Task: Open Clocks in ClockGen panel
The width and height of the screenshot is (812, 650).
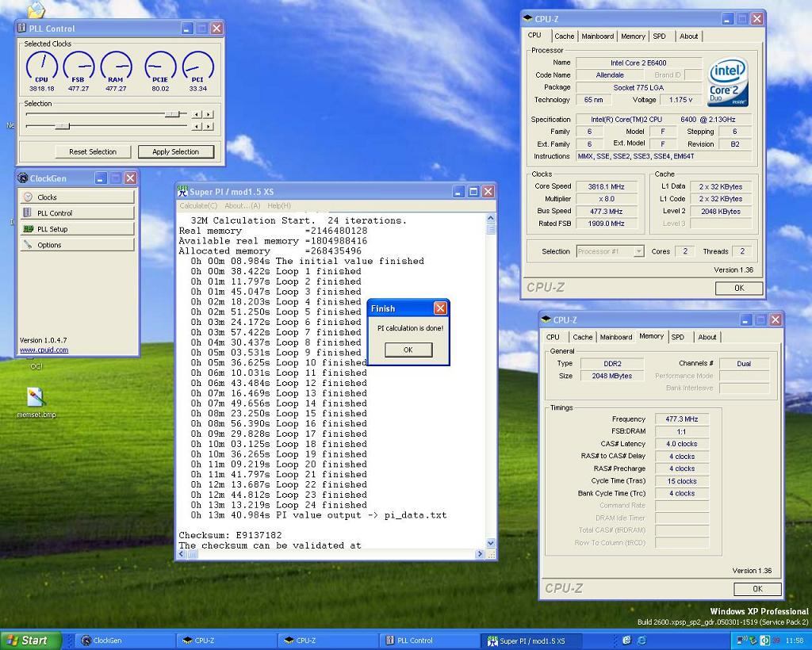Action: [x=77, y=197]
